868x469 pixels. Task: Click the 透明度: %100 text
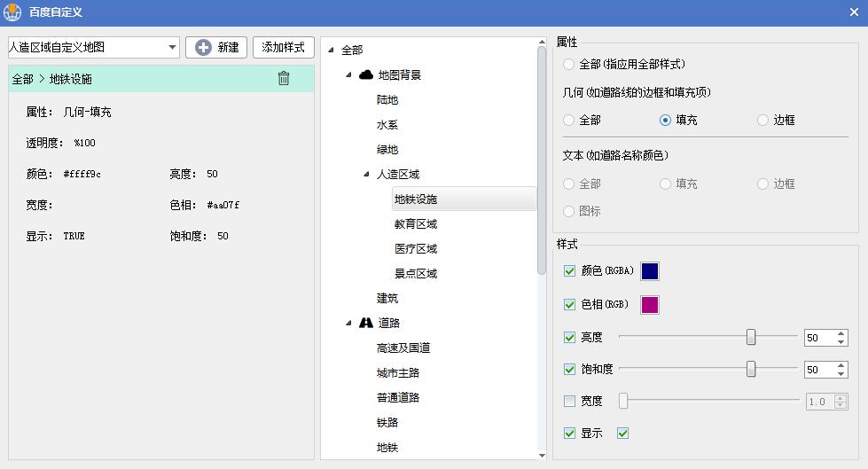point(61,143)
